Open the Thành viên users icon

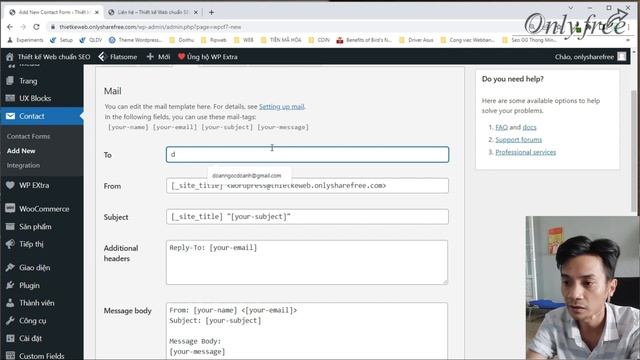pyautogui.click(x=10, y=303)
